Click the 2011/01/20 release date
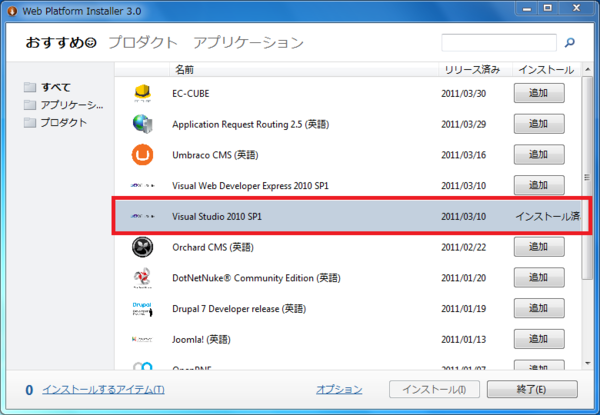The height and width of the screenshot is (415, 600). click(x=463, y=278)
